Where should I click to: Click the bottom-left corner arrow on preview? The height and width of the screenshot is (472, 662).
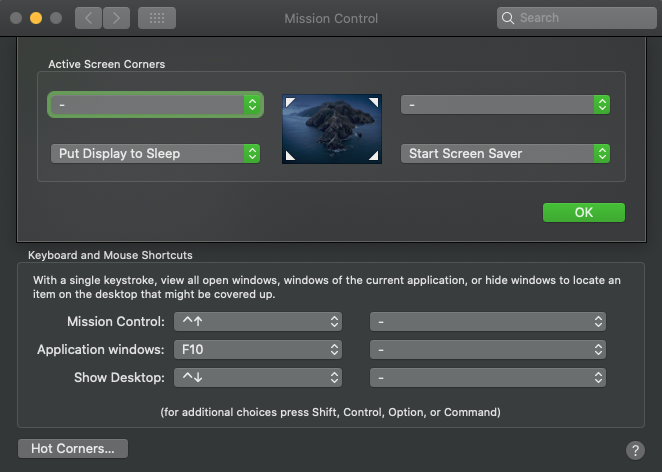point(290,156)
